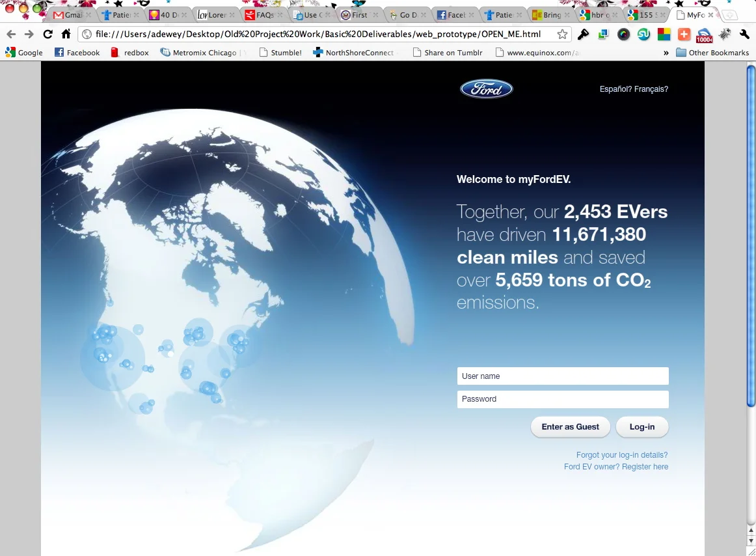Open the extension icon with 1000 badge

704,35
